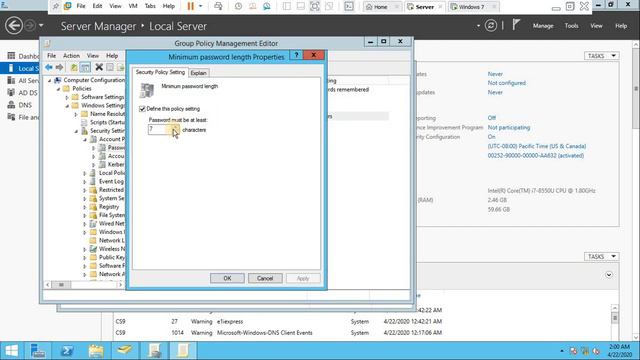Click the Pacific Time zone link
Image resolution: width=640 pixels, height=360 pixels.
(x=537, y=146)
